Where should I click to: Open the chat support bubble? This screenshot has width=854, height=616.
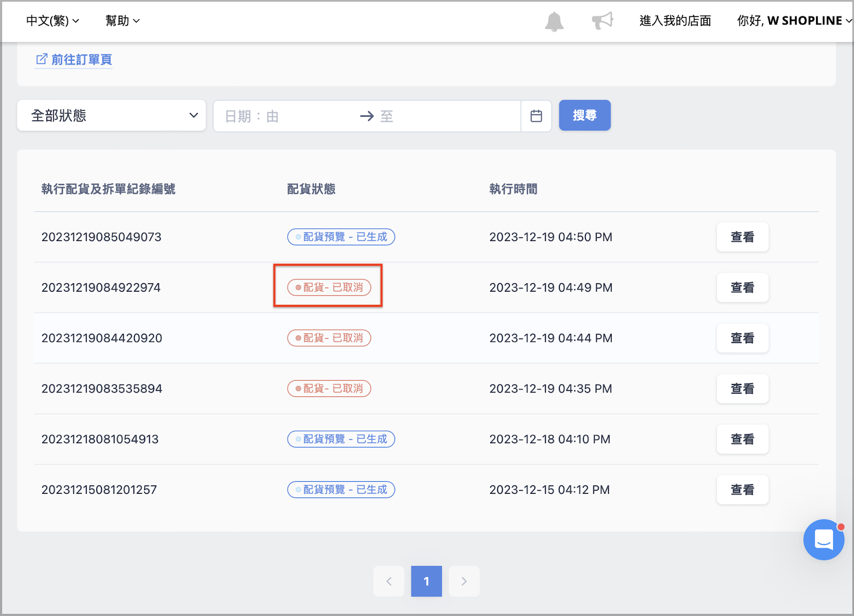coord(824,540)
